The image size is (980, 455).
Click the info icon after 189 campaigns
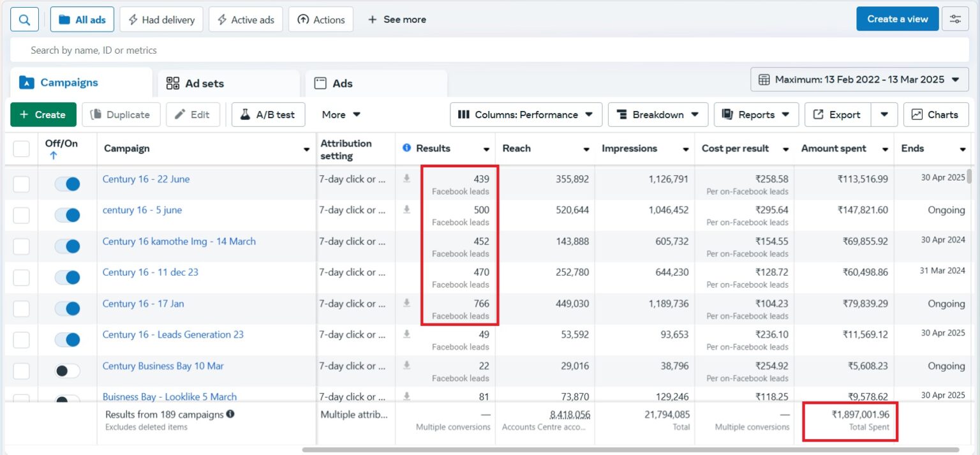pos(230,414)
